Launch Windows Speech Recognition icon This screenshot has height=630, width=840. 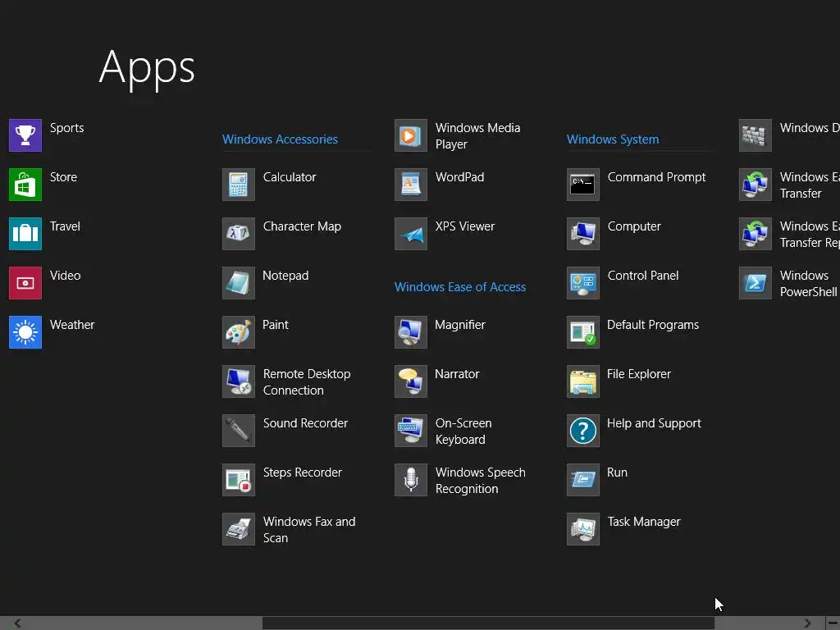coord(411,480)
